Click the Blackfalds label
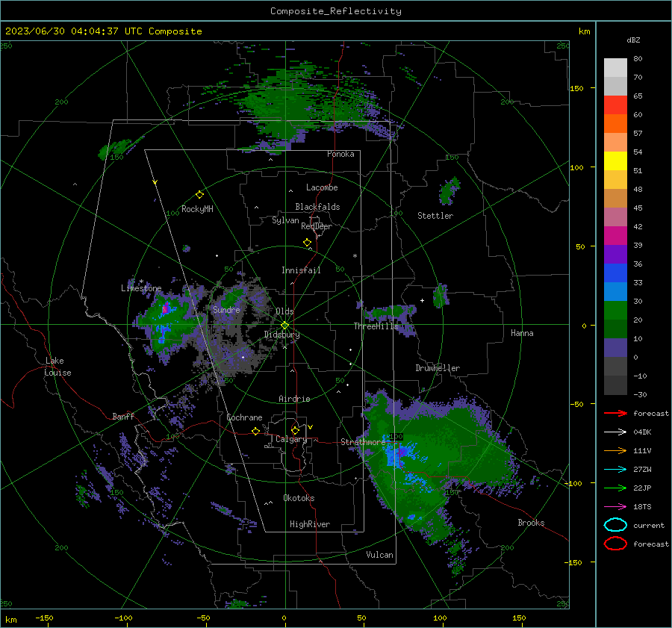Screen dimensions: 672x628 317,207
